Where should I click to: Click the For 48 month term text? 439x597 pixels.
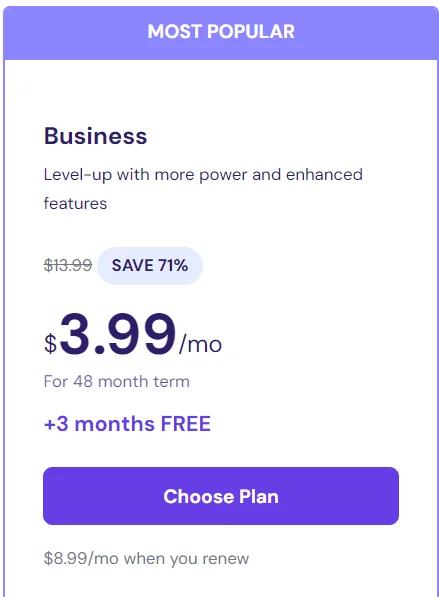click(117, 381)
